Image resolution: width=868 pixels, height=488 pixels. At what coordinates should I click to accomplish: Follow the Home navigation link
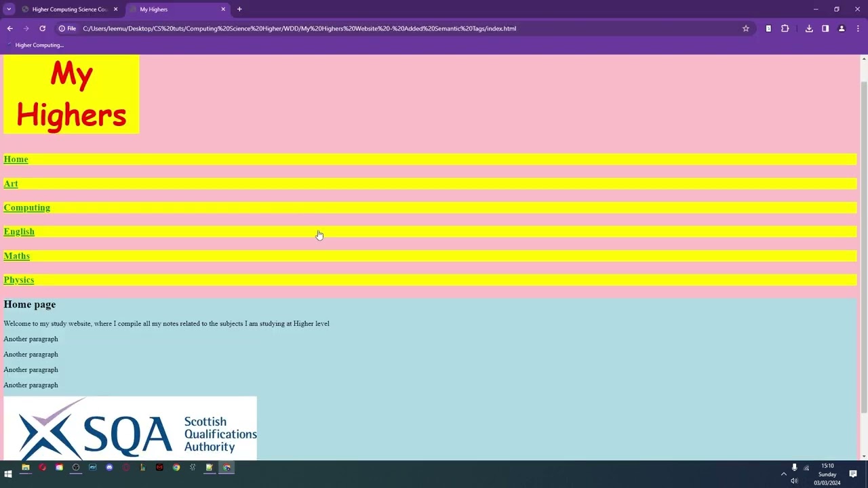[16, 159]
